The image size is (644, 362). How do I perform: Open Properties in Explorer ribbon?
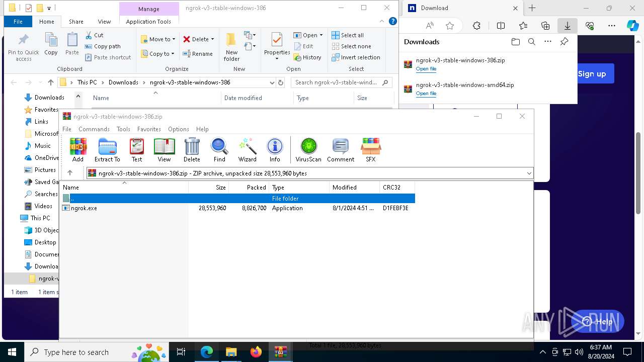(277, 47)
